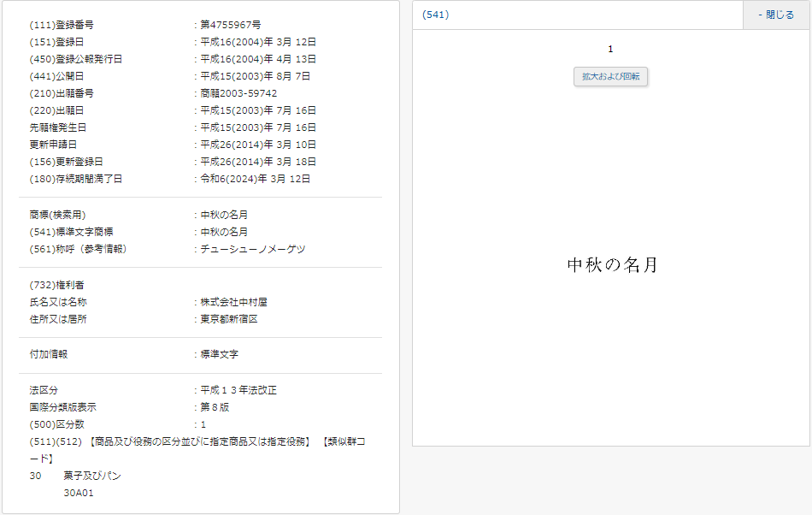Select expiry date 令和6(2024)年 3月 12日
The width and height of the screenshot is (812, 515).
point(256,179)
